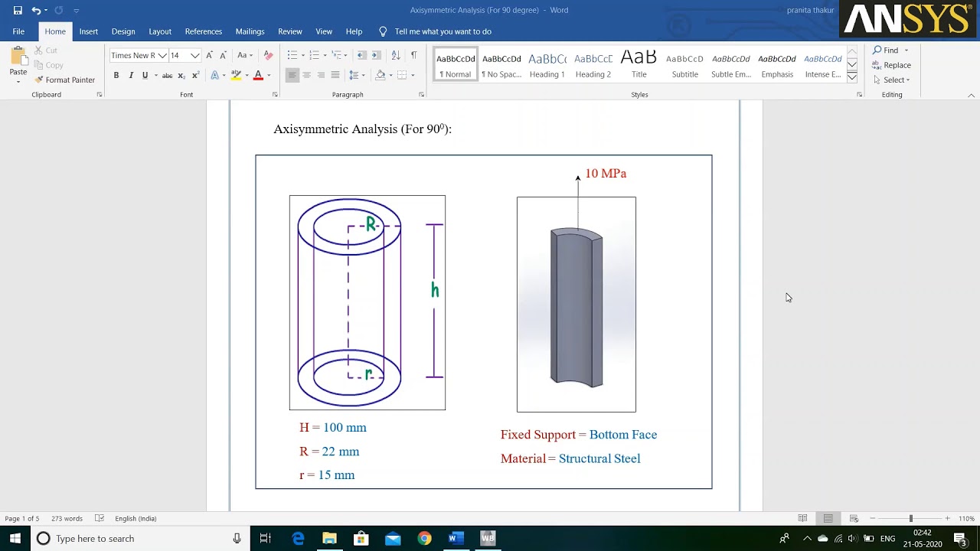The image size is (980, 551).
Task: Sort the selected text
Action: (x=396, y=55)
